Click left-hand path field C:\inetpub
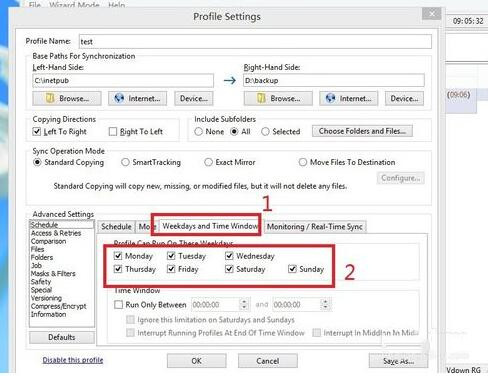The image size is (488, 376). tap(123, 80)
